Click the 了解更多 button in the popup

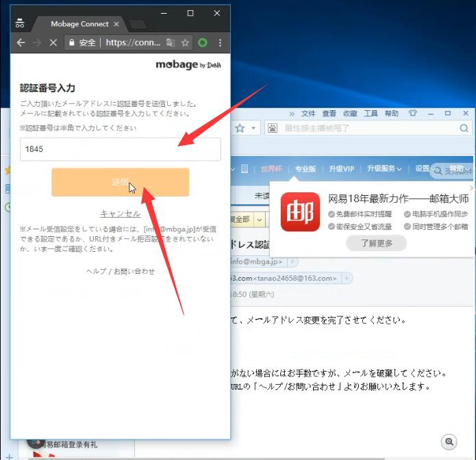[x=377, y=243]
